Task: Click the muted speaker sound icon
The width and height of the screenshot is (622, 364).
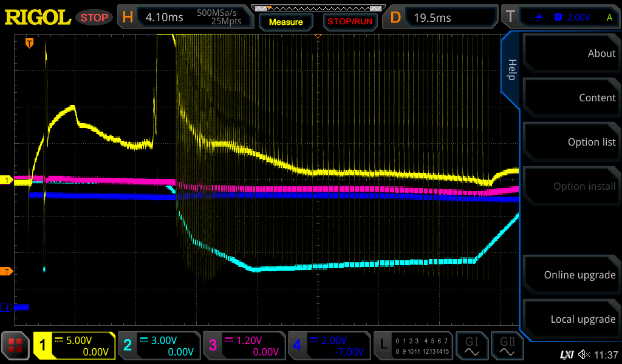Action: pyautogui.click(x=584, y=354)
